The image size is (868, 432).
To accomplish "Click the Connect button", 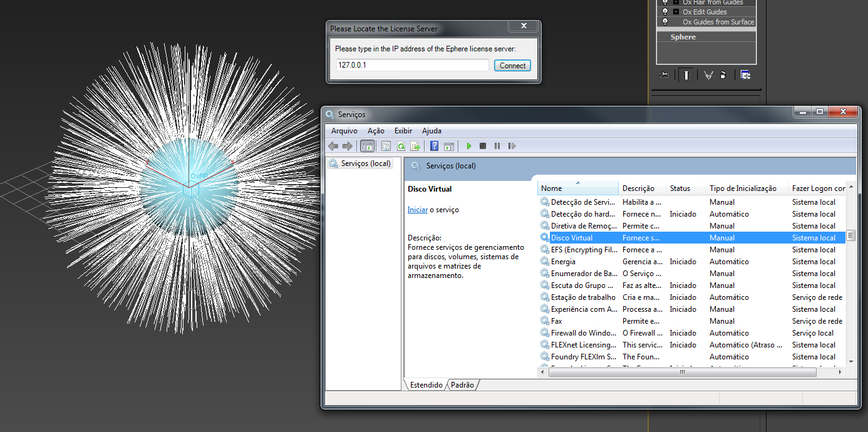I will pos(512,66).
